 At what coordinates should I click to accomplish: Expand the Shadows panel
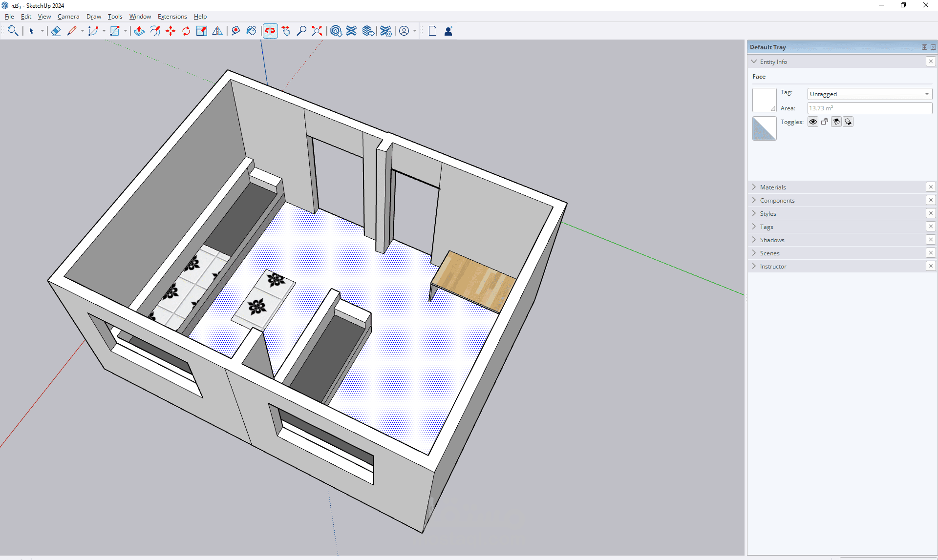click(772, 240)
